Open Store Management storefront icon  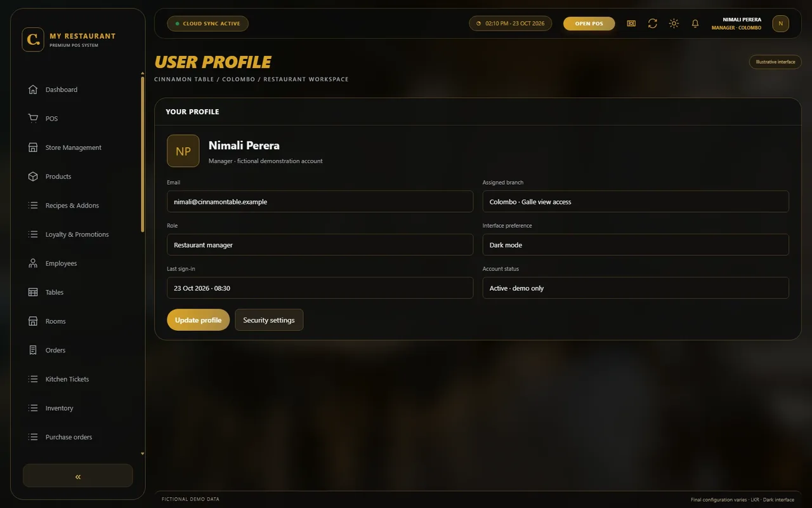pos(33,147)
